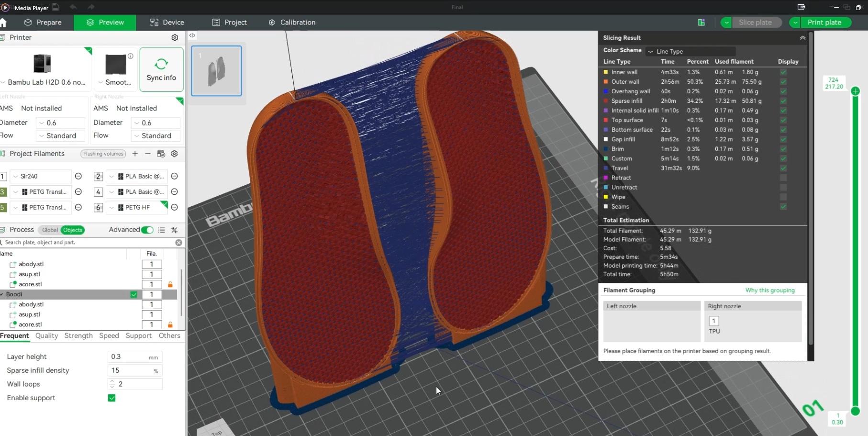The image size is (868, 436).
Task: Open the Color Scheme Line Type dropdown
Action: point(690,51)
